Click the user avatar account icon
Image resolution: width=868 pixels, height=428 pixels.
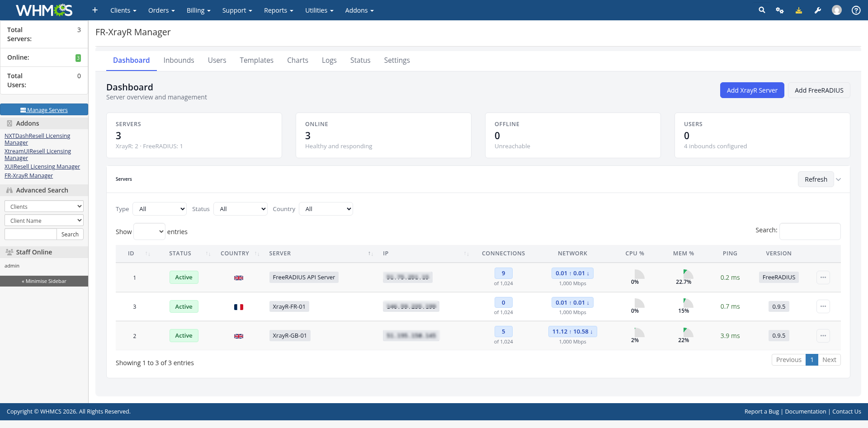(x=837, y=10)
